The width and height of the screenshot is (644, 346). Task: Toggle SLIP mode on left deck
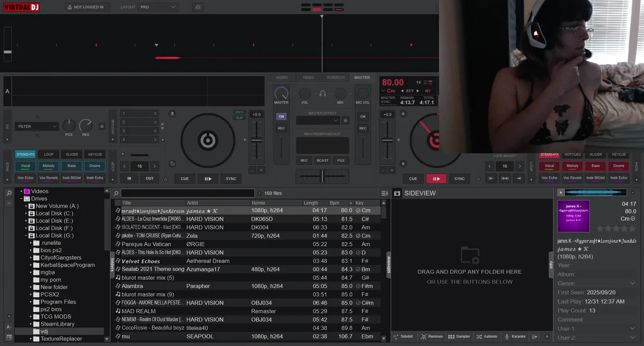click(x=239, y=118)
